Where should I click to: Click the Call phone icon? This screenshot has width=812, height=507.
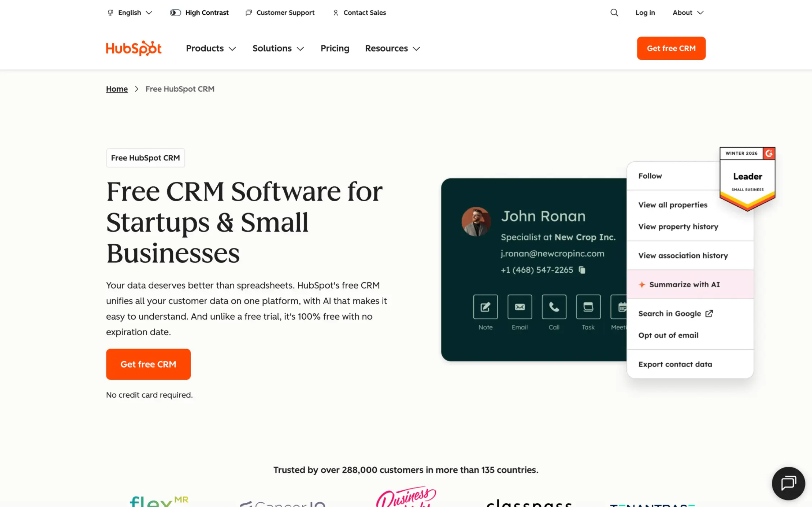point(554,307)
